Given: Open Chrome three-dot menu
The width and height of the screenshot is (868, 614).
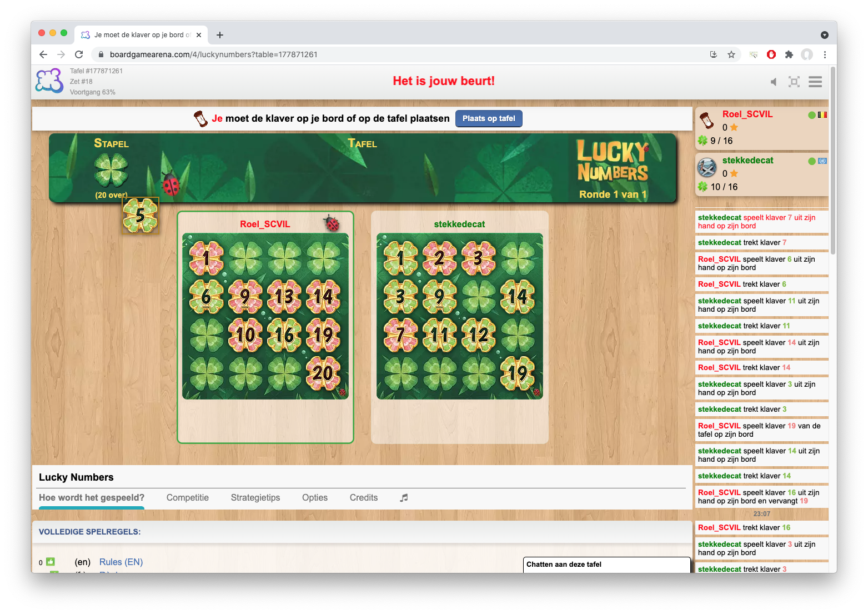Looking at the screenshot, I should (x=825, y=54).
